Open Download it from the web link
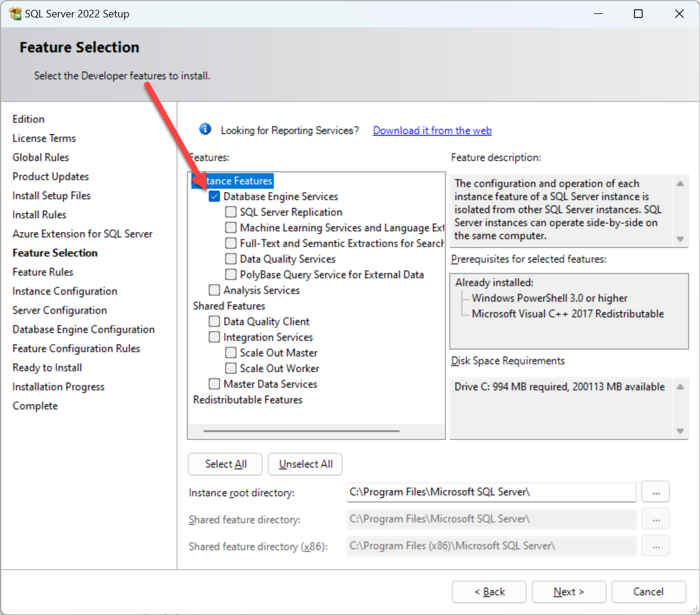 click(432, 130)
